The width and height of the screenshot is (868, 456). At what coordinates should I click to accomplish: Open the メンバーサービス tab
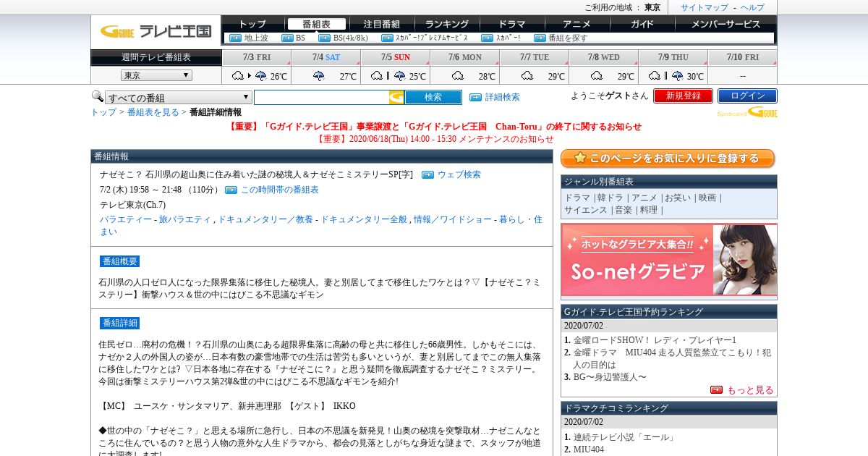pyautogui.click(x=726, y=24)
